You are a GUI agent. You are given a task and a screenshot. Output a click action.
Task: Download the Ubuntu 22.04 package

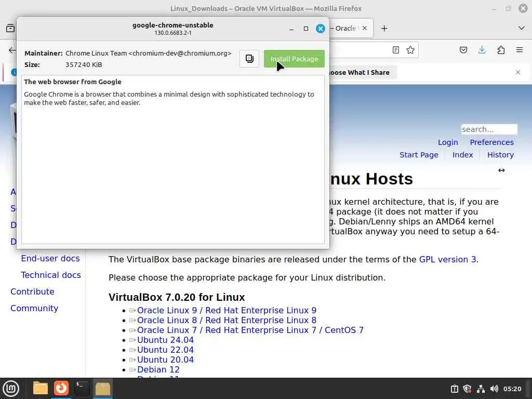165,350
